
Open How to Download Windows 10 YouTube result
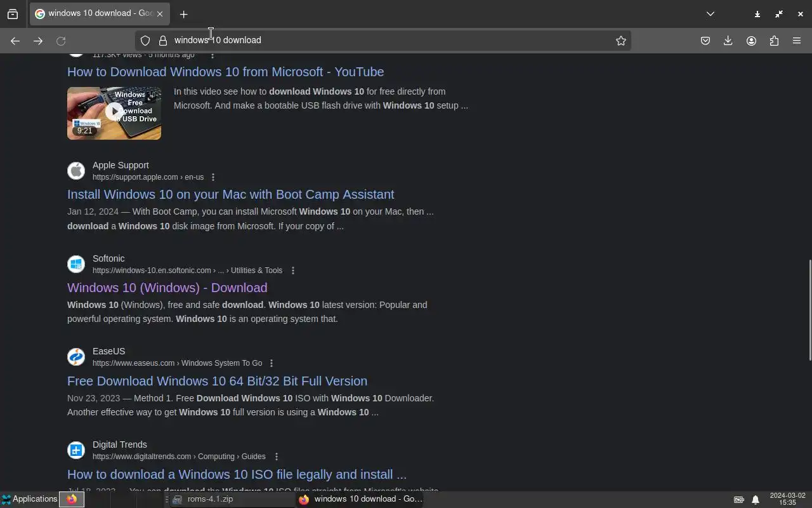click(225, 72)
